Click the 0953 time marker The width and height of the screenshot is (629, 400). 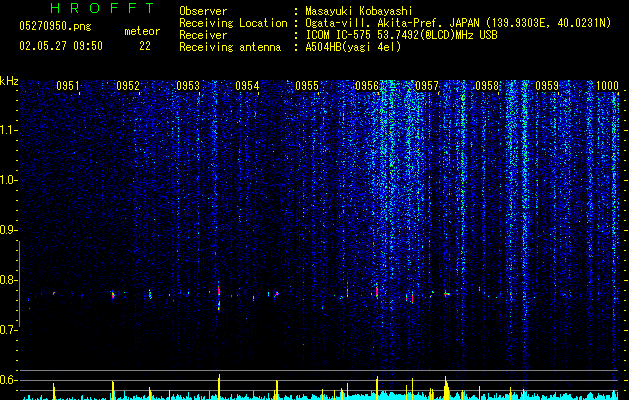[188, 86]
